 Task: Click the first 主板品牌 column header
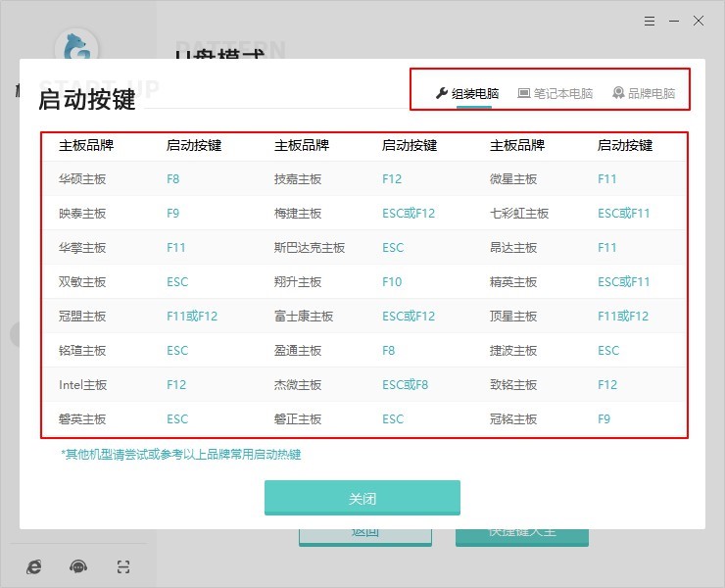[x=86, y=146]
